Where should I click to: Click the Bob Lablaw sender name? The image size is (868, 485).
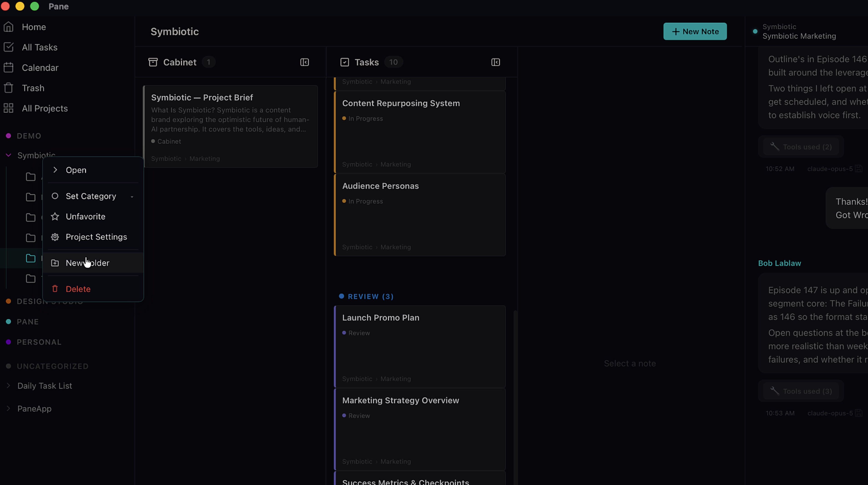click(779, 263)
